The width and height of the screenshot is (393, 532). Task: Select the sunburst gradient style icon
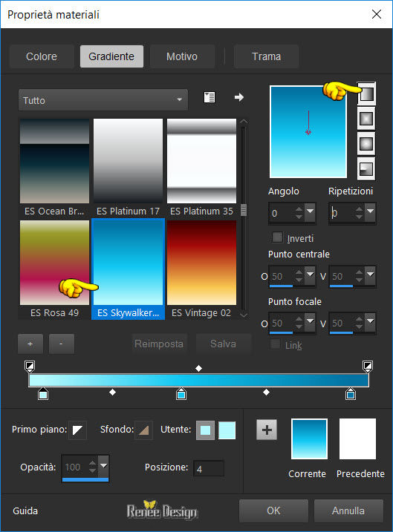(366, 143)
